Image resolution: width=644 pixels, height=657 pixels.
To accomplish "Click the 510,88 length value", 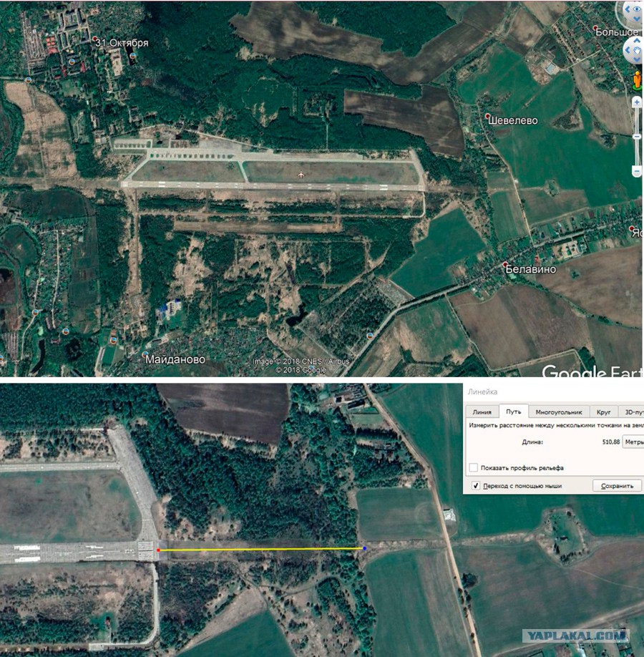I will 610,442.
